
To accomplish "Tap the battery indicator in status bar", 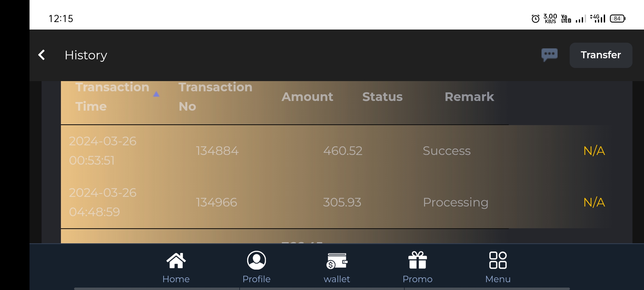I will (617, 19).
